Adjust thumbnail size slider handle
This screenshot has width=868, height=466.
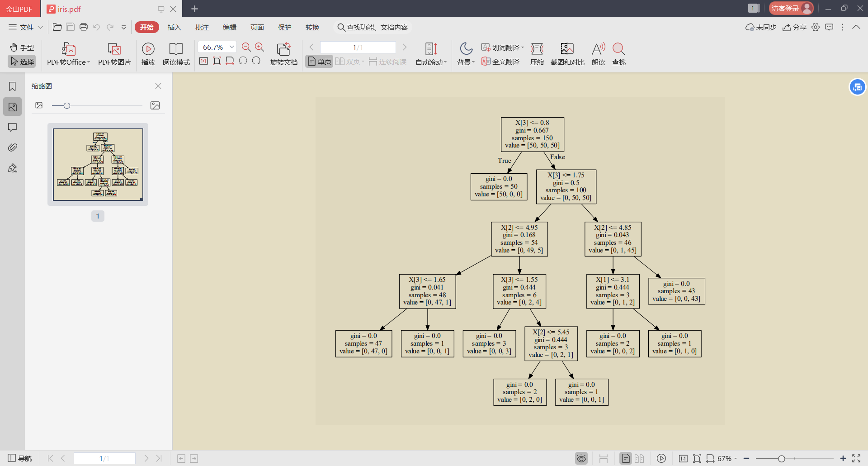point(67,105)
